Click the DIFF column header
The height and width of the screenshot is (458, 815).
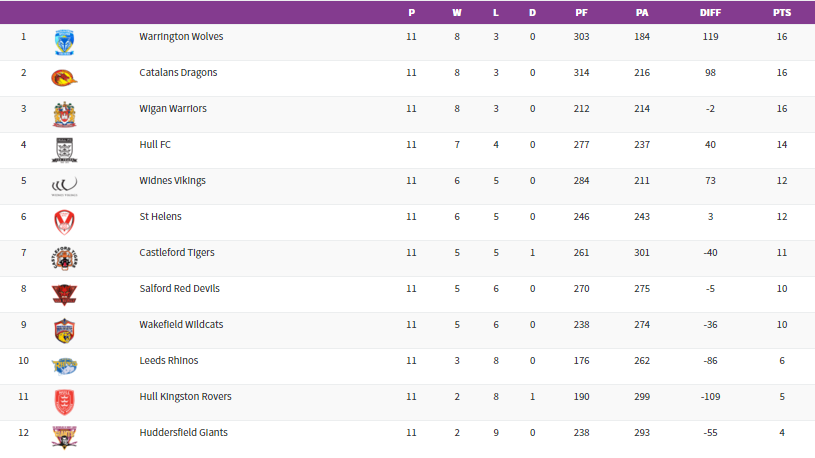click(x=710, y=13)
